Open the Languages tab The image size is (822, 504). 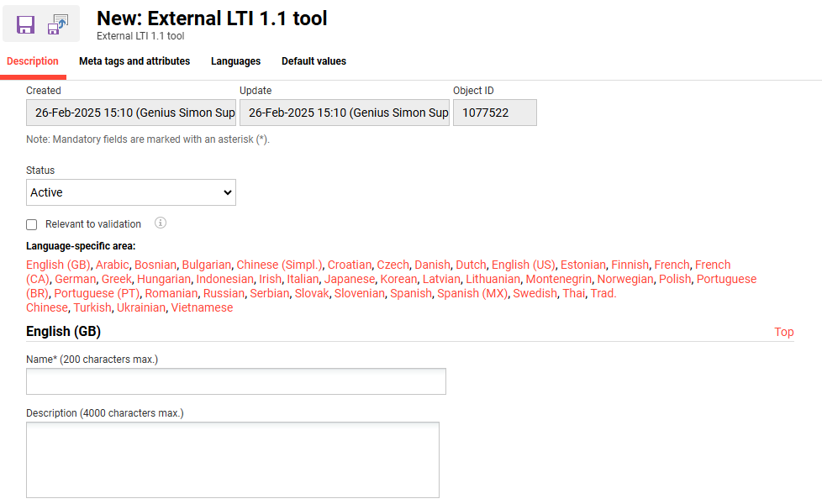point(235,61)
